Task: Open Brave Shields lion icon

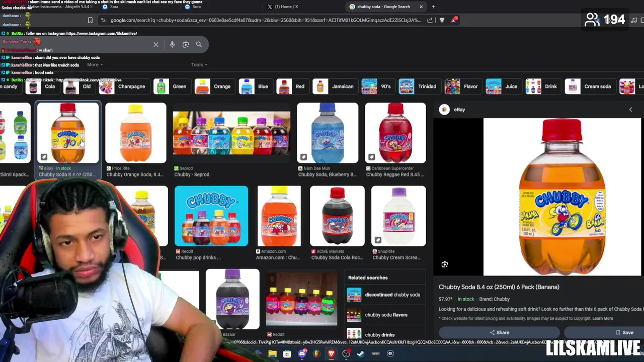Action: point(442,20)
